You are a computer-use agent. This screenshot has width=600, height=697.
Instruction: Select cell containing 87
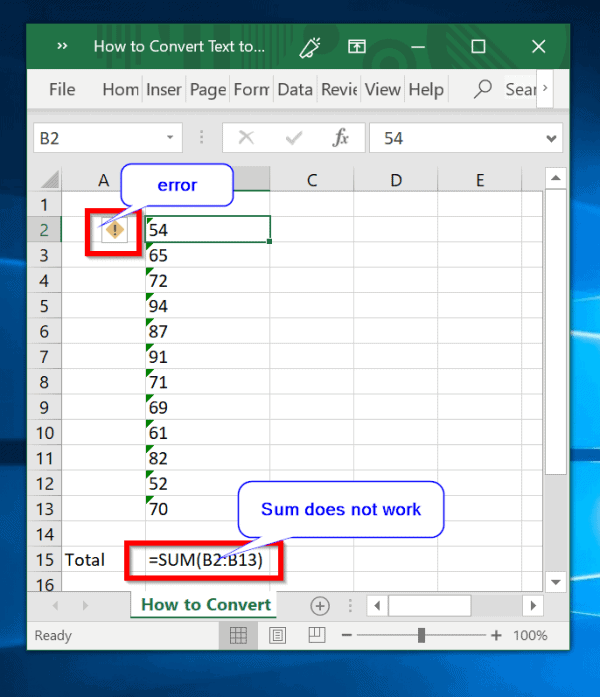coord(208,331)
